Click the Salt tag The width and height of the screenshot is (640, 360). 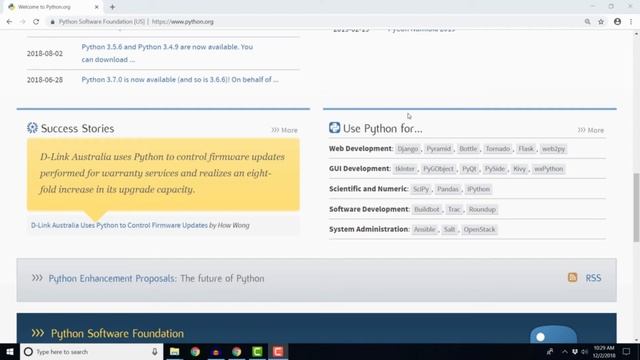coord(449,230)
